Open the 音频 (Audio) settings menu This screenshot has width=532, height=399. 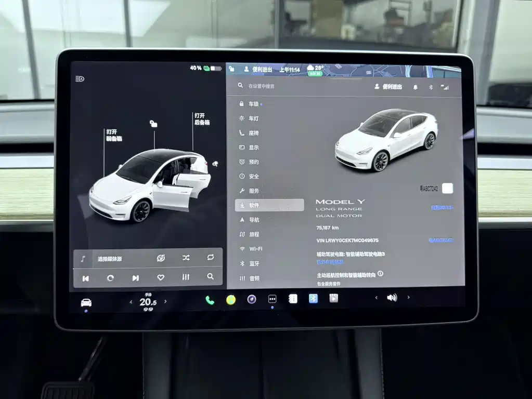pyautogui.click(x=250, y=278)
